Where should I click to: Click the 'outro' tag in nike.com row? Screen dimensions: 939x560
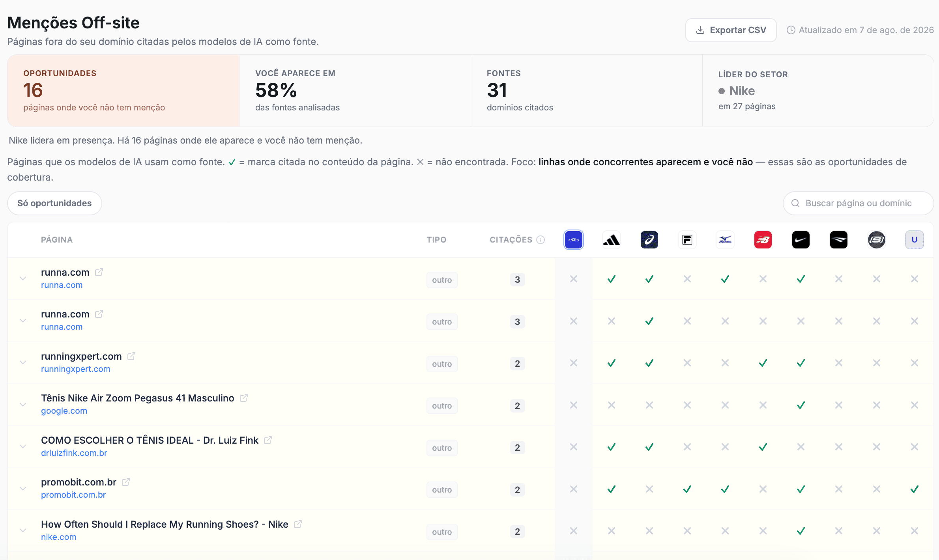click(x=442, y=532)
